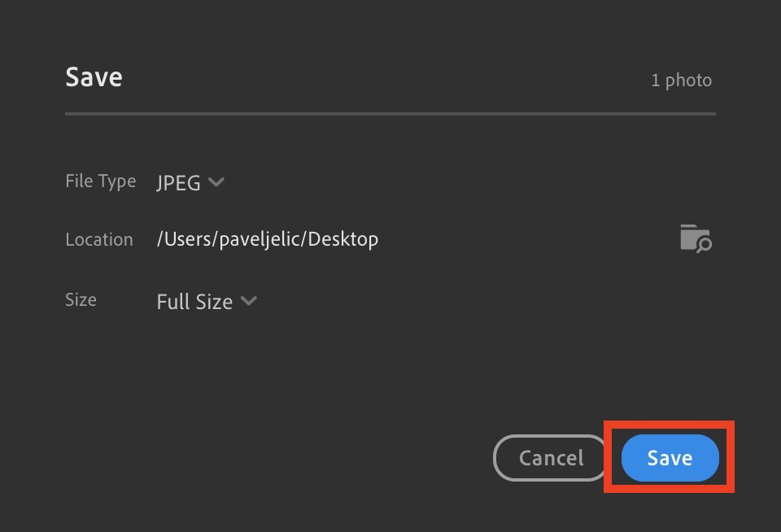Click the chevron arrow beside Full Size

pos(249,301)
